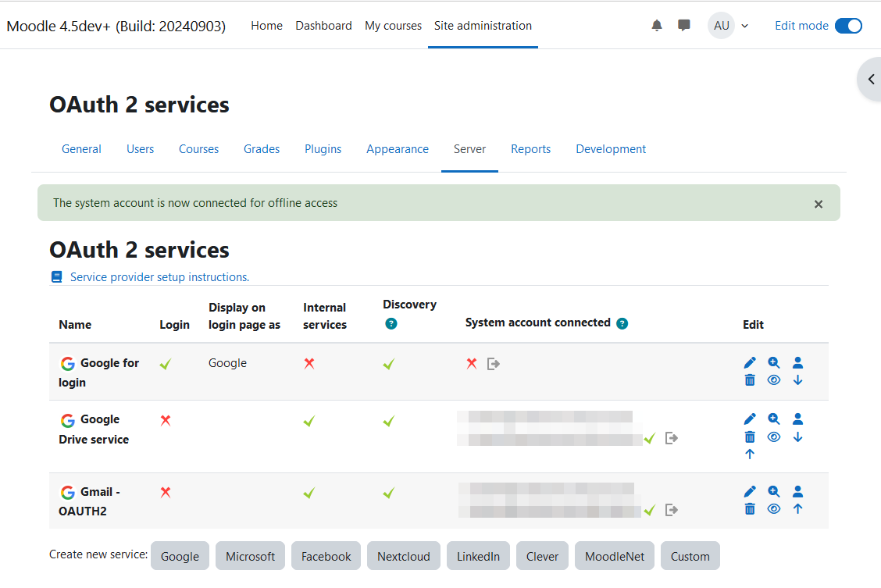Go to Home in top navigation

(266, 26)
